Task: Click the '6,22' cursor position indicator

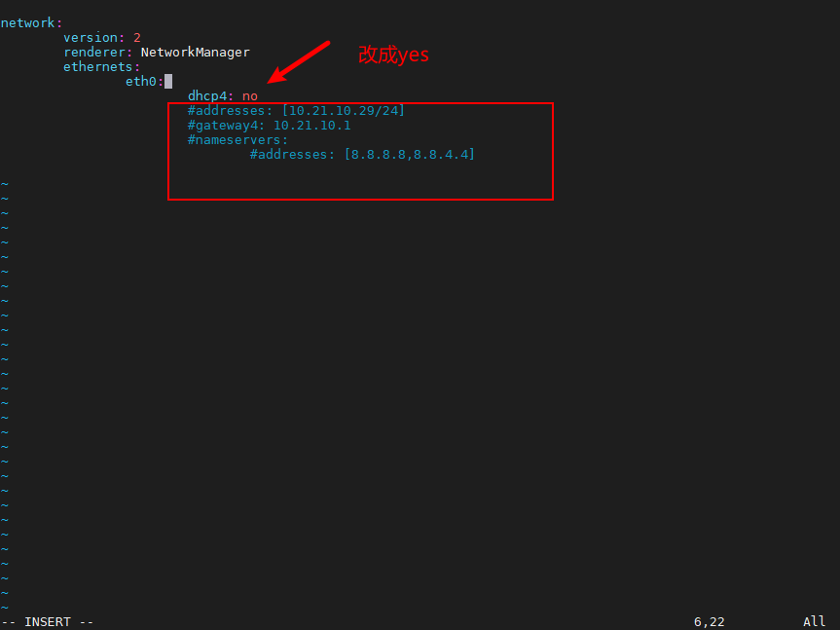Action: click(x=710, y=622)
